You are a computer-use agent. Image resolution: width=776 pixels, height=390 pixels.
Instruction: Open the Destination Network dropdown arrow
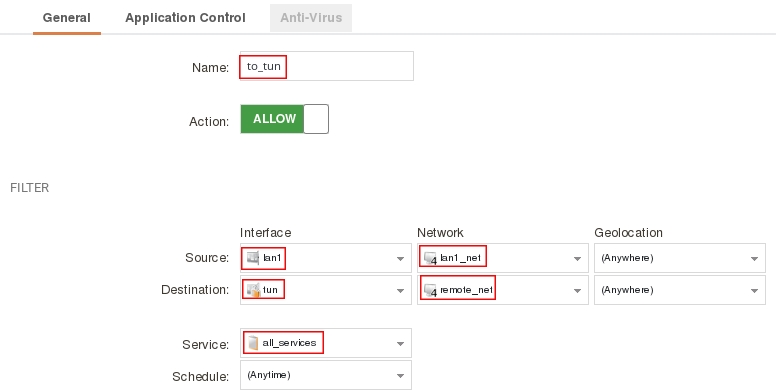577,291
